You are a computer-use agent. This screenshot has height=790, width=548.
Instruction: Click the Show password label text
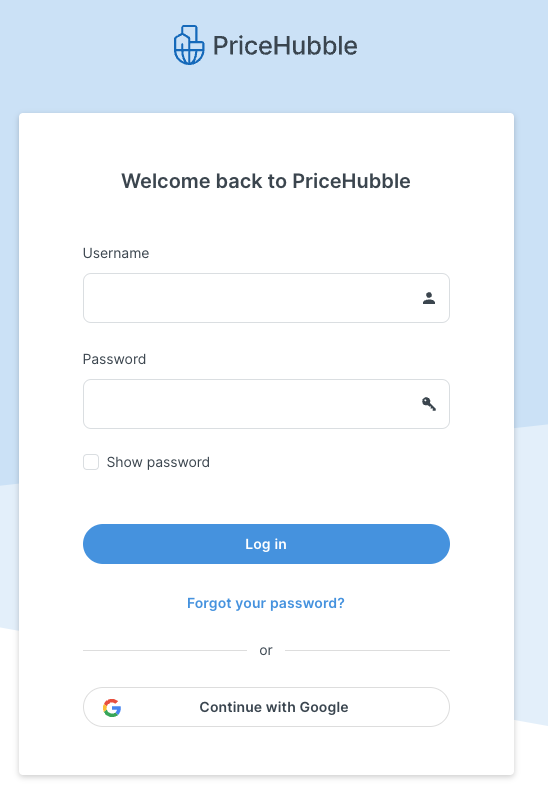(x=158, y=463)
